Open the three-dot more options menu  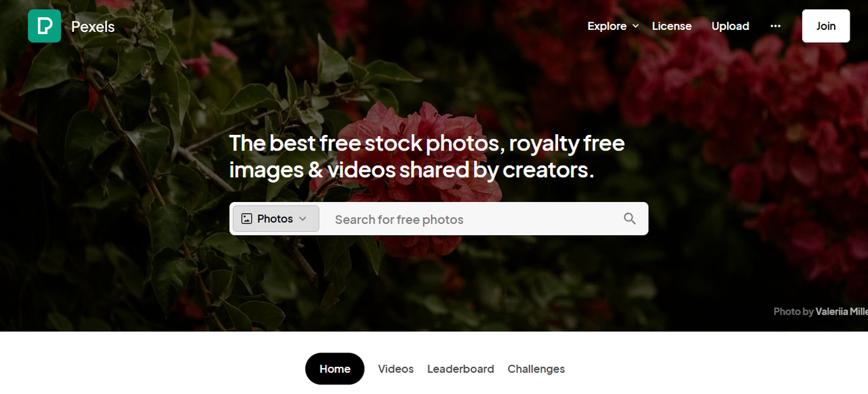pos(776,26)
